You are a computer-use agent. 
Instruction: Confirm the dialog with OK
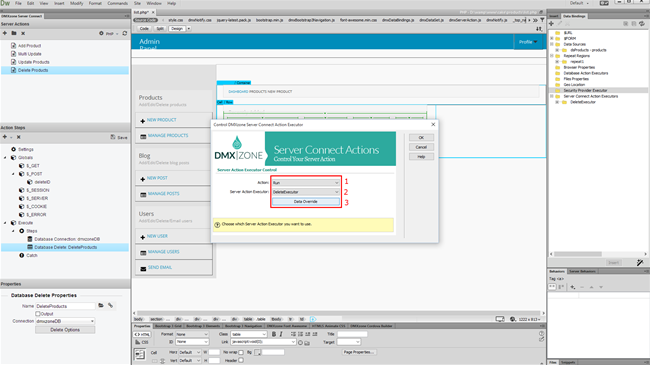pos(421,137)
